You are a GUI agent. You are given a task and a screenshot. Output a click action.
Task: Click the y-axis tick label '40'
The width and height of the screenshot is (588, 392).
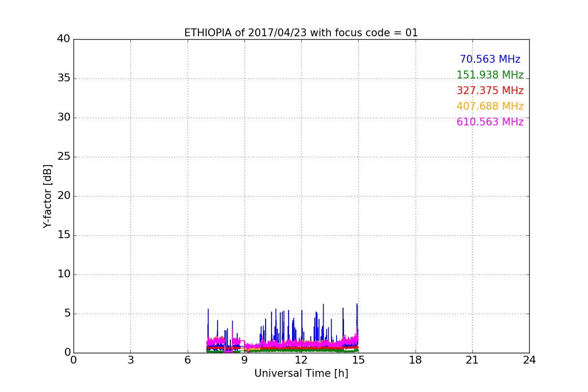(64, 39)
